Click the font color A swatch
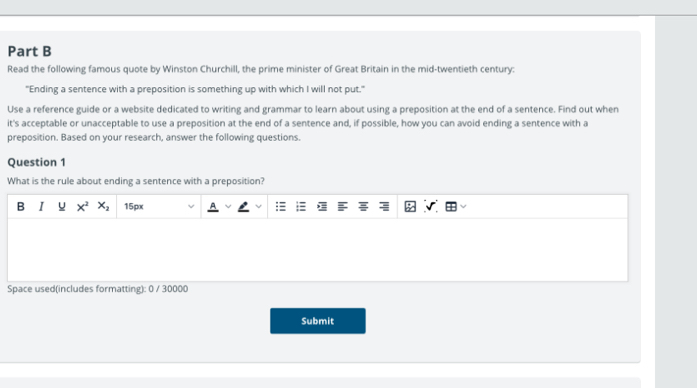 click(213, 206)
